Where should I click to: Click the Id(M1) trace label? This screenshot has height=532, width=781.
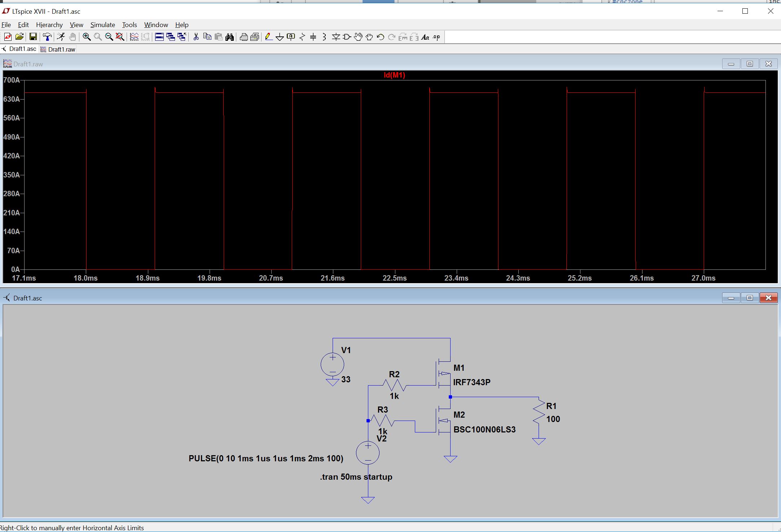tap(394, 75)
